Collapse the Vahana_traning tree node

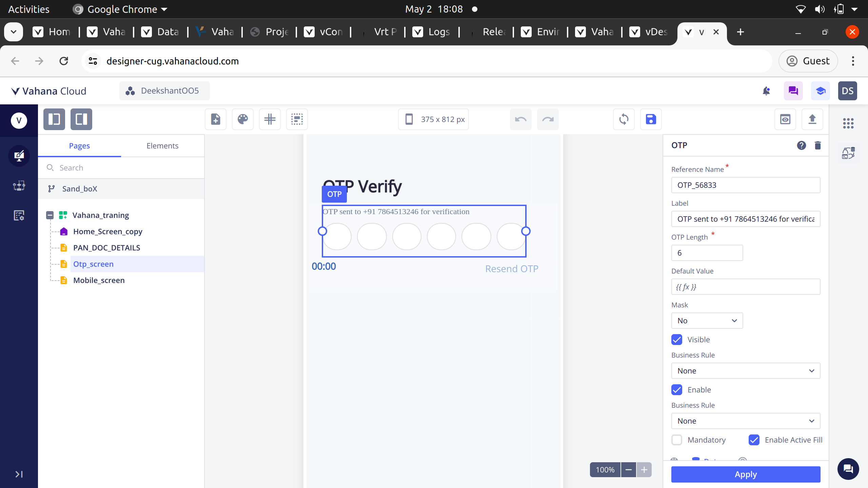pos(50,215)
